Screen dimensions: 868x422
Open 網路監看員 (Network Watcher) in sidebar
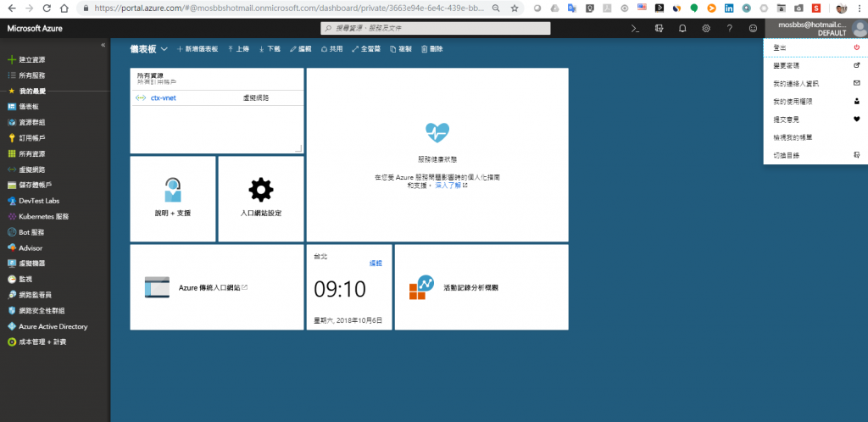tap(35, 295)
